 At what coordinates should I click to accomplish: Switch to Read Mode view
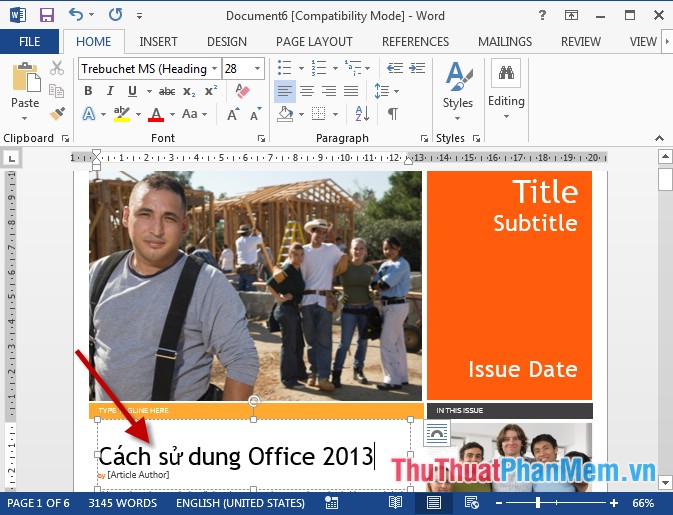(x=395, y=503)
